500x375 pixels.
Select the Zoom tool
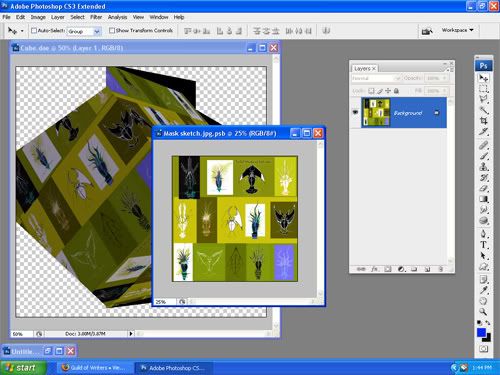point(483,312)
